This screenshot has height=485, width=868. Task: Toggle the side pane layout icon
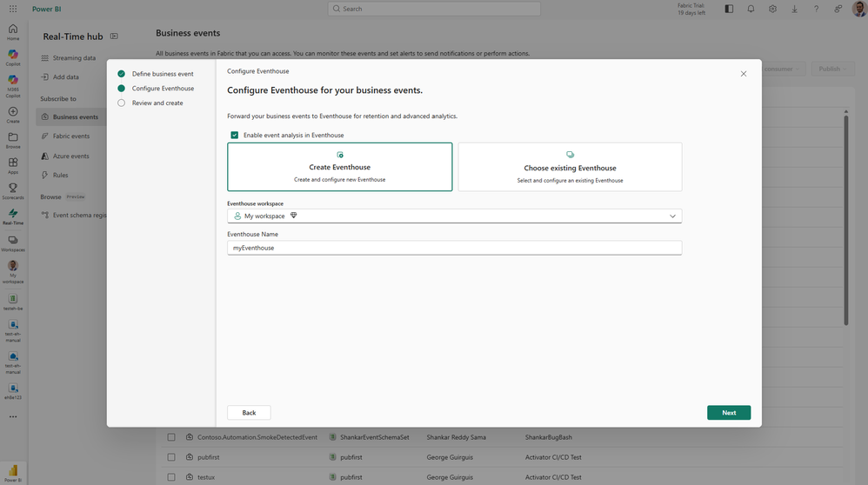pos(729,9)
